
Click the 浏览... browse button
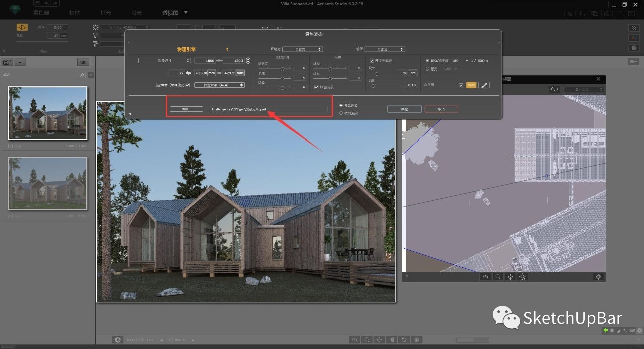click(x=186, y=109)
